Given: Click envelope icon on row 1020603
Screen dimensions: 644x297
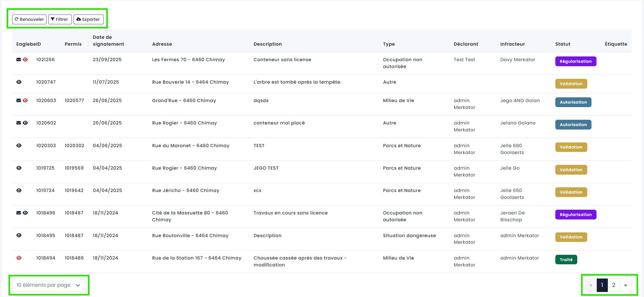Looking at the screenshot, I should 18,100.
